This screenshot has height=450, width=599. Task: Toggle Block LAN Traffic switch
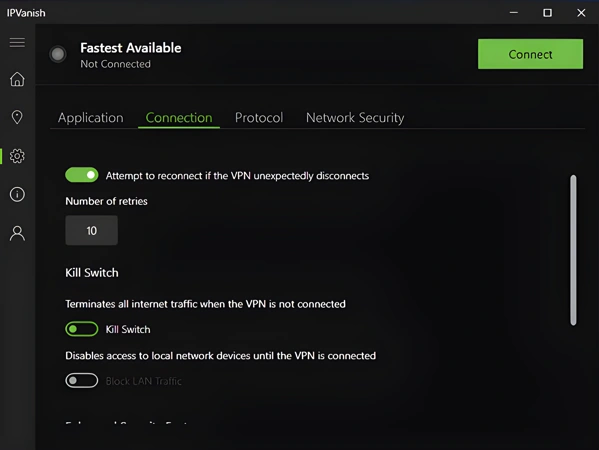click(x=82, y=380)
